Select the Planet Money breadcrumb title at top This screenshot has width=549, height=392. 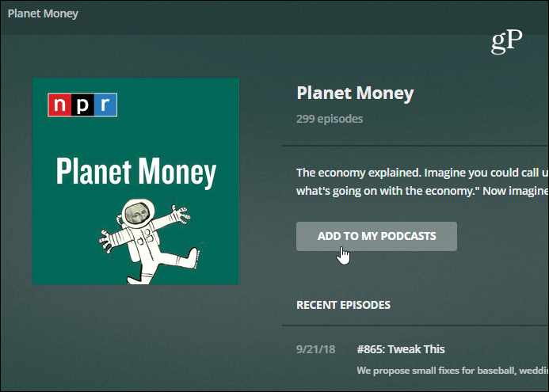43,13
